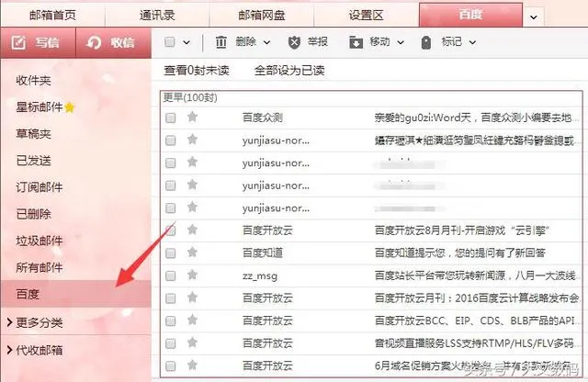
Task: Switch to the 通讯录 tab
Action: 157,15
